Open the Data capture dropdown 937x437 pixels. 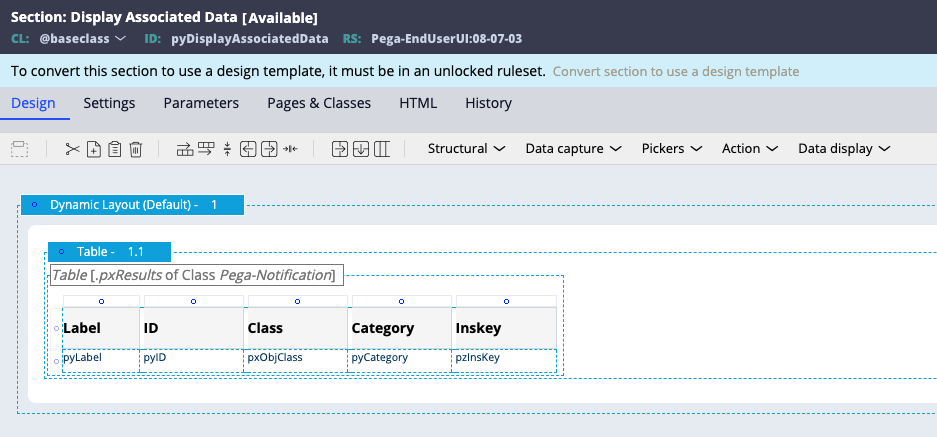[574, 149]
